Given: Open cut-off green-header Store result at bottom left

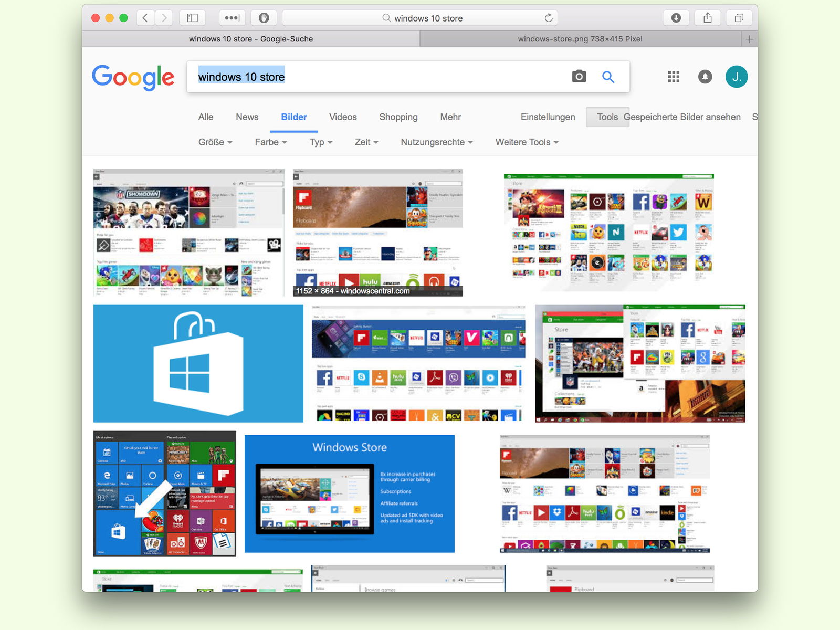Looking at the screenshot, I should pos(198,580).
